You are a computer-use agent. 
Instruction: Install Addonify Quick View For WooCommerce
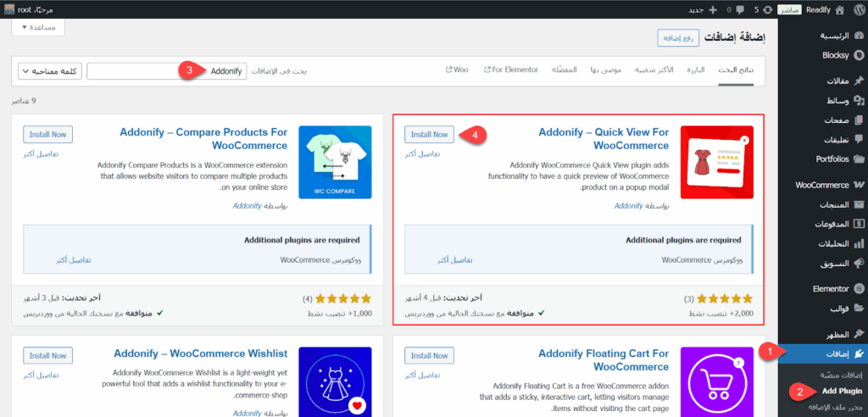430,135
